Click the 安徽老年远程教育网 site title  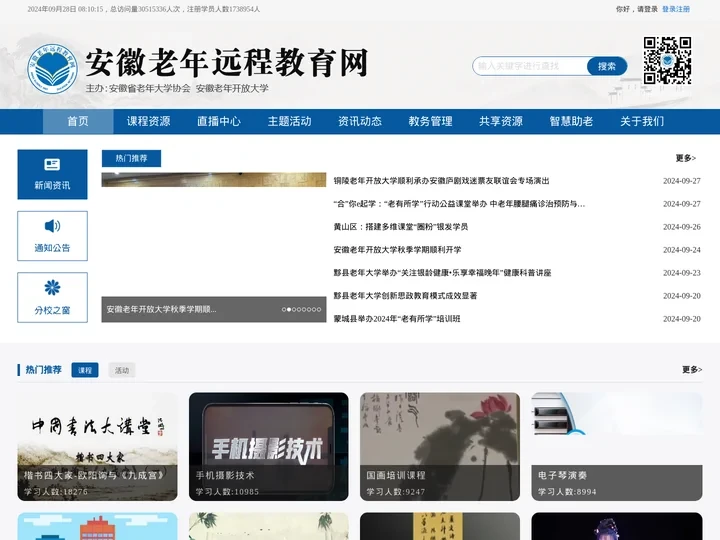227,62
